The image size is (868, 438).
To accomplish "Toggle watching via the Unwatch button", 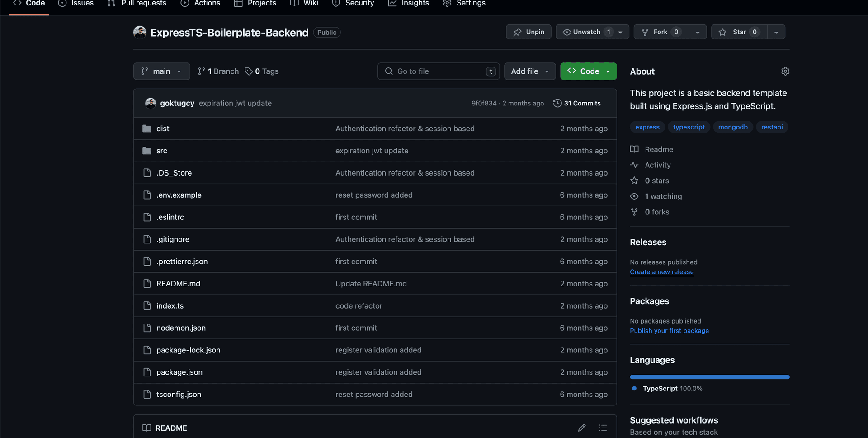I will point(586,32).
